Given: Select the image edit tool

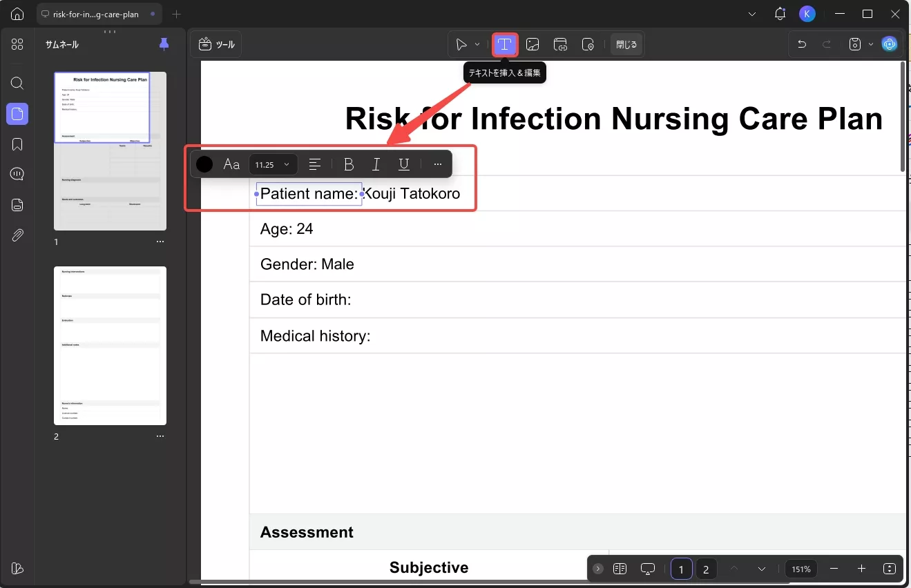Looking at the screenshot, I should (x=533, y=45).
